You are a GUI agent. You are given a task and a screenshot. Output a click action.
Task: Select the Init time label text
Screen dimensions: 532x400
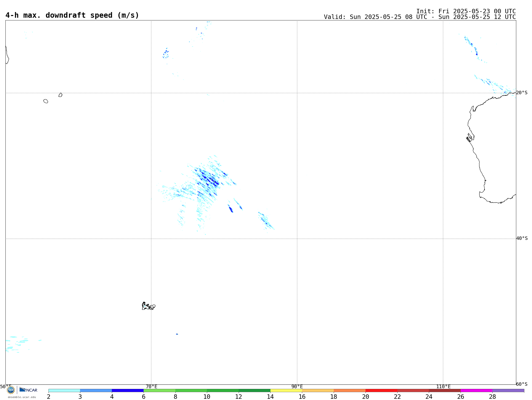(x=466, y=11)
